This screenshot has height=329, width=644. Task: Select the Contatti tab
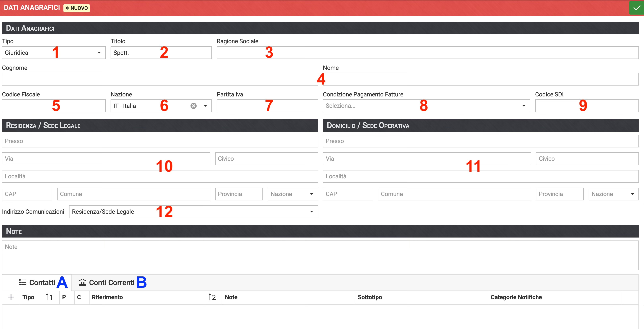pos(42,283)
